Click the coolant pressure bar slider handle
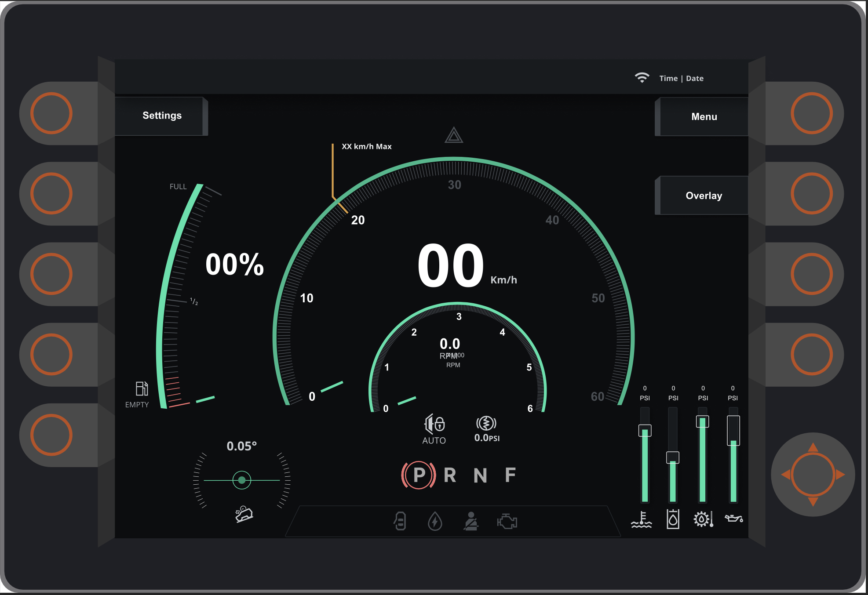This screenshot has width=868, height=595. click(645, 430)
